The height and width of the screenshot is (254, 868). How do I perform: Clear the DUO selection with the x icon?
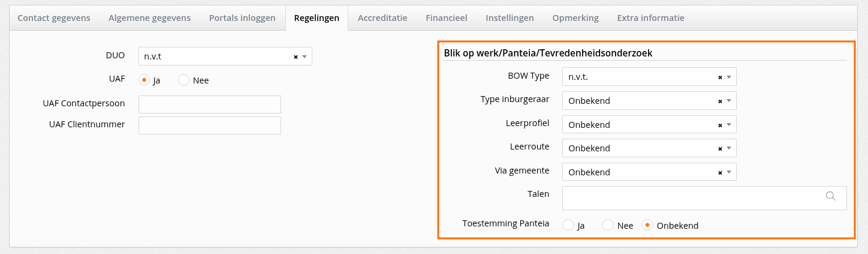(296, 56)
